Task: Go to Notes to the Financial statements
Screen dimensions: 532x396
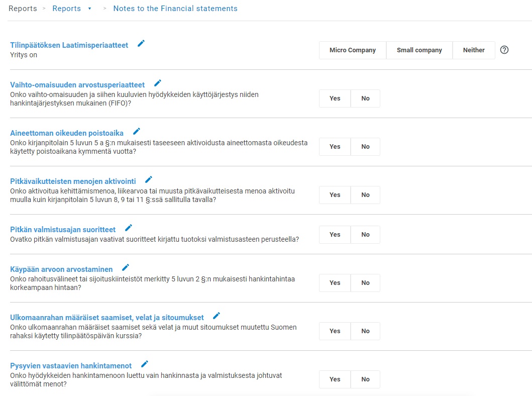Action: pos(175,9)
